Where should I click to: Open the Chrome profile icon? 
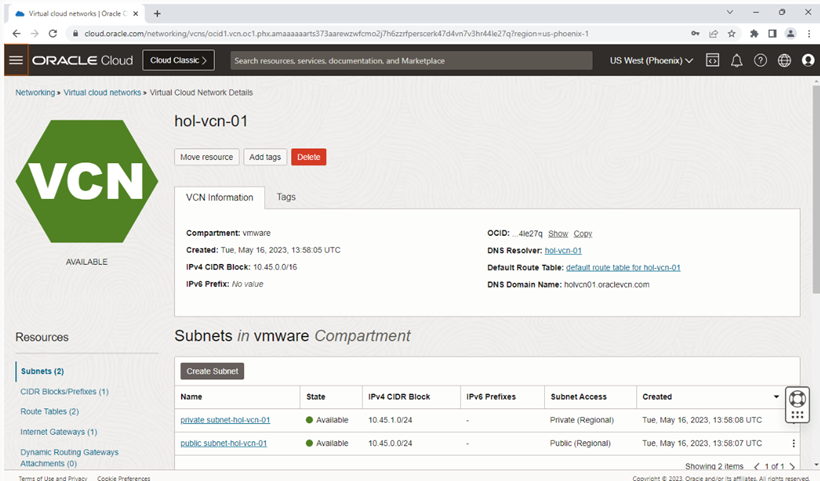791,33
